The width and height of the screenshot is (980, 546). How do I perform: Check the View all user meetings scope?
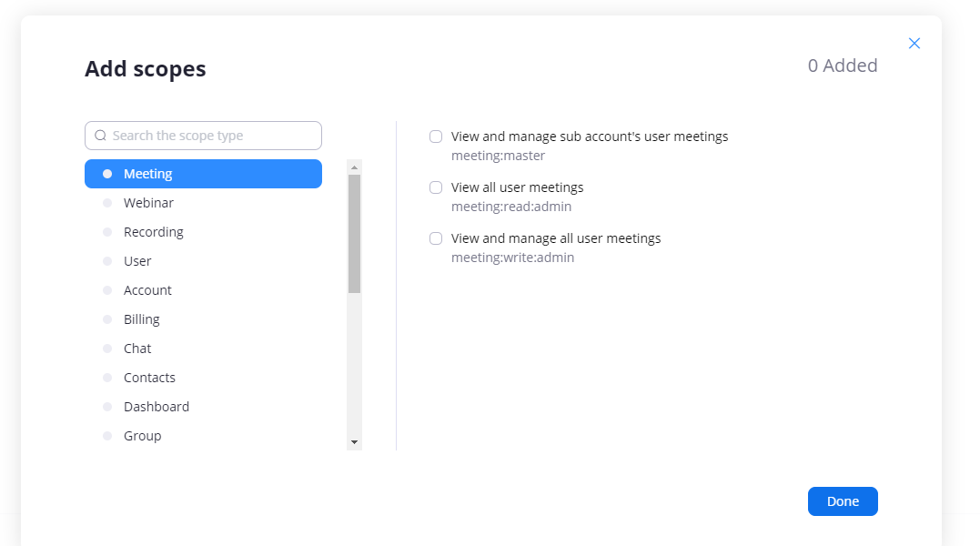tap(436, 187)
